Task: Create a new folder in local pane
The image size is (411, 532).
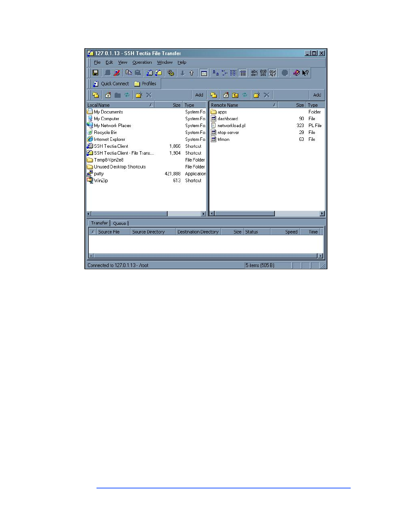Action: (139, 95)
